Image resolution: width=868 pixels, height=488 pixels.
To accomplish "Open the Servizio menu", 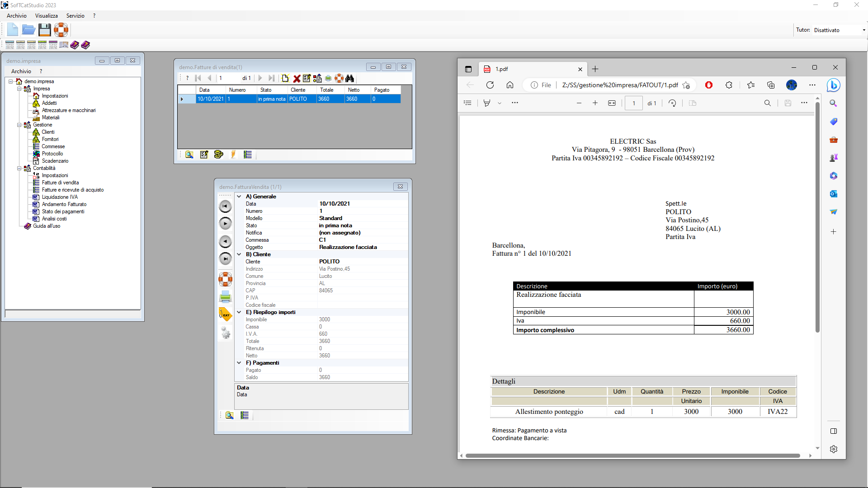I will (x=75, y=16).
